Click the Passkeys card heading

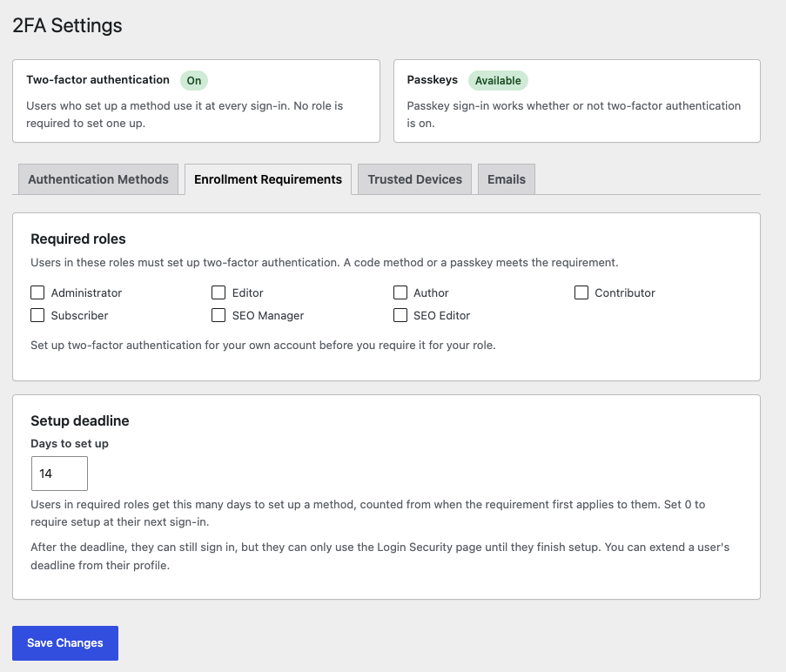(x=432, y=80)
